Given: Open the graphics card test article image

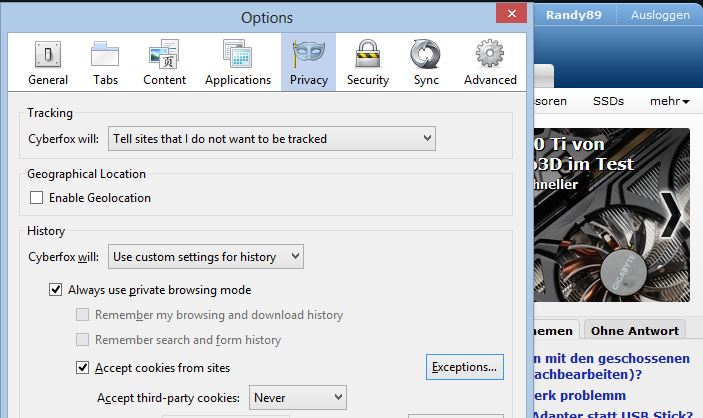Looking at the screenshot, I should click(x=612, y=215).
